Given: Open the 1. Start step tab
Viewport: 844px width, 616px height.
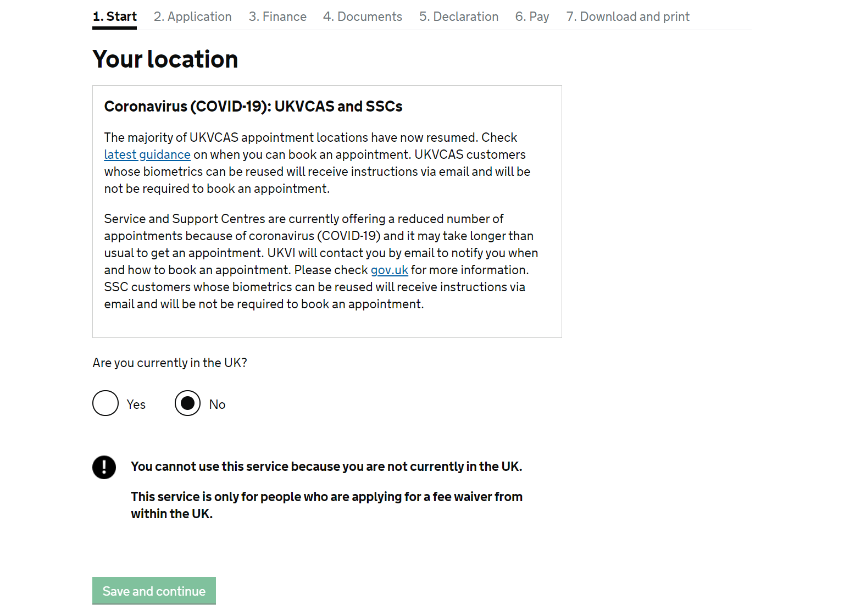Looking at the screenshot, I should pos(114,16).
